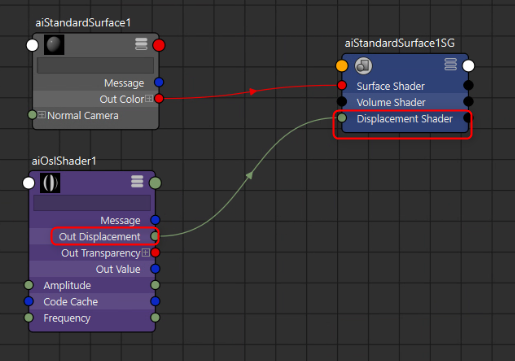The width and height of the screenshot is (515, 361).
Task: Click the black Displacement Shader output port
Action: click(468, 118)
